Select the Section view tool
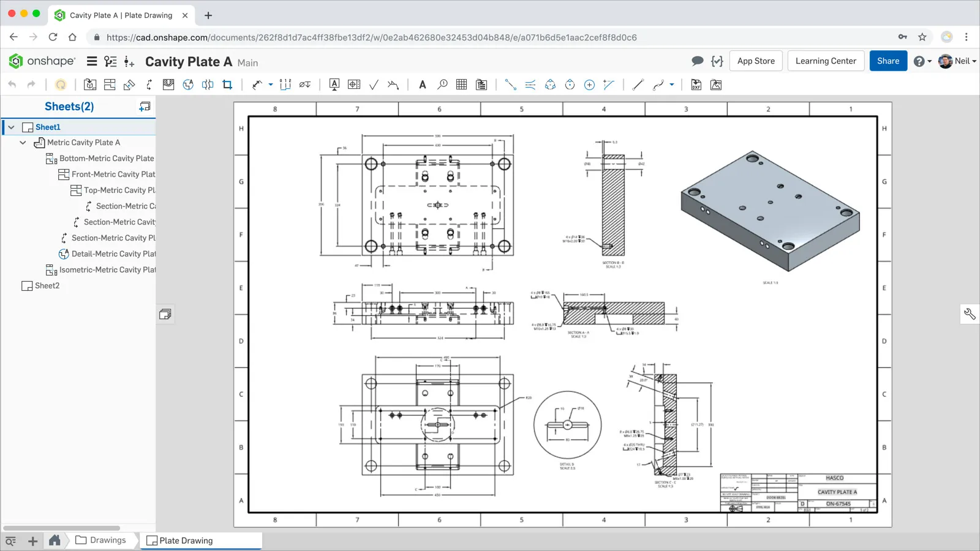980x551 pixels. pyautogui.click(x=149, y=85)
